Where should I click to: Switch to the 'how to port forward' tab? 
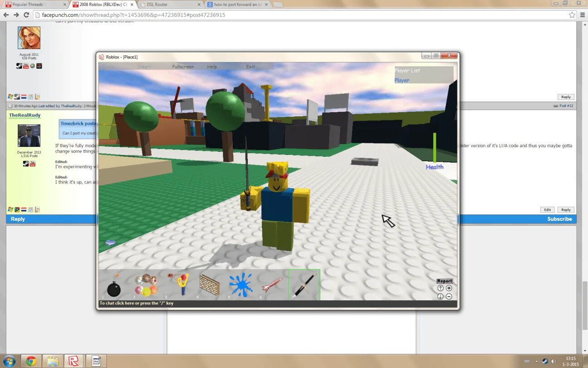[x=238, y=5]
